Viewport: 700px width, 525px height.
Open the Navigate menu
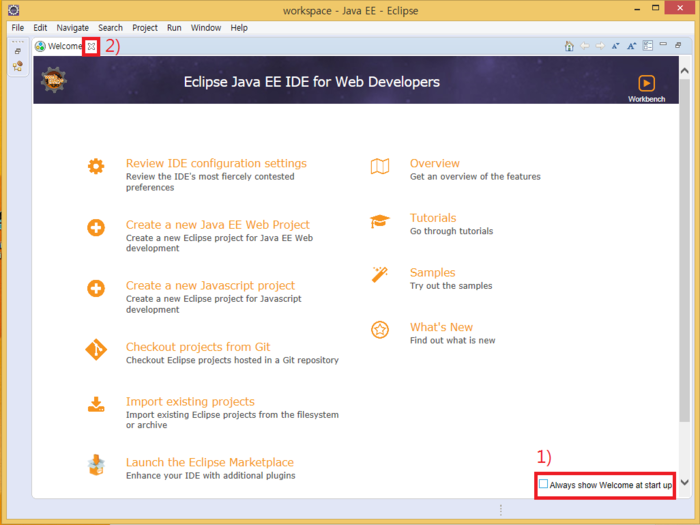[x=72, y=28]
